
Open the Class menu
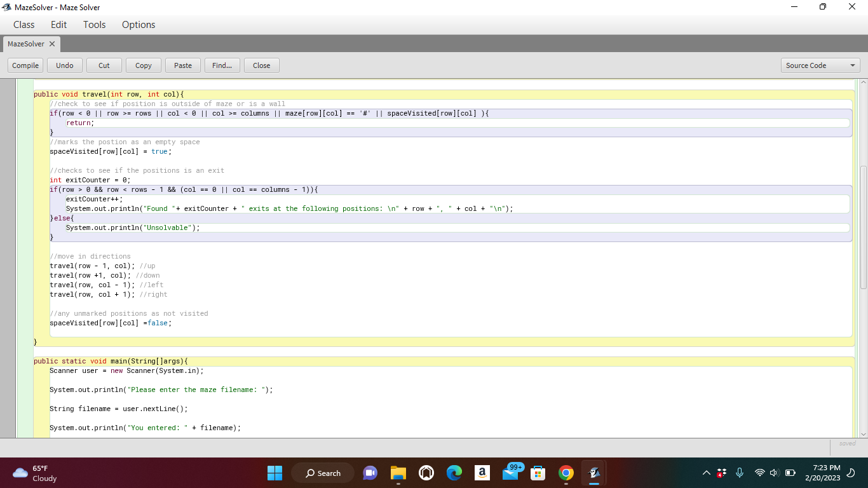[24, 25]
